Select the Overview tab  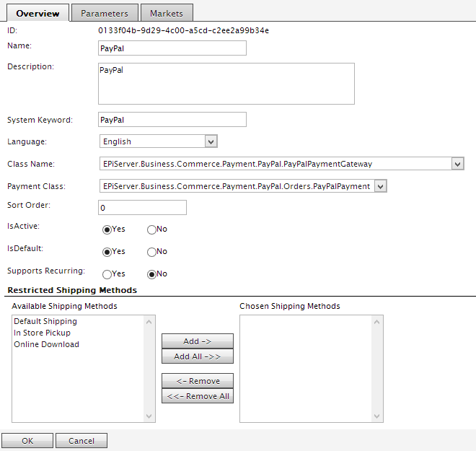tap(38, 13)
